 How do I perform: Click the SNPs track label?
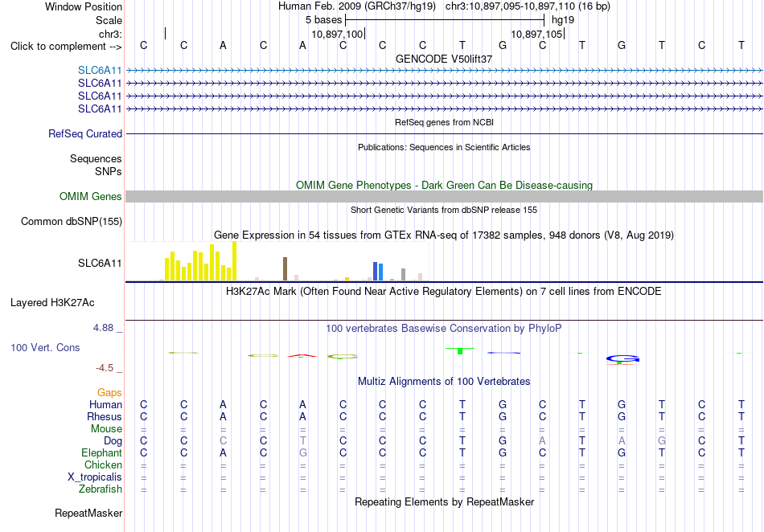[109, 171]
